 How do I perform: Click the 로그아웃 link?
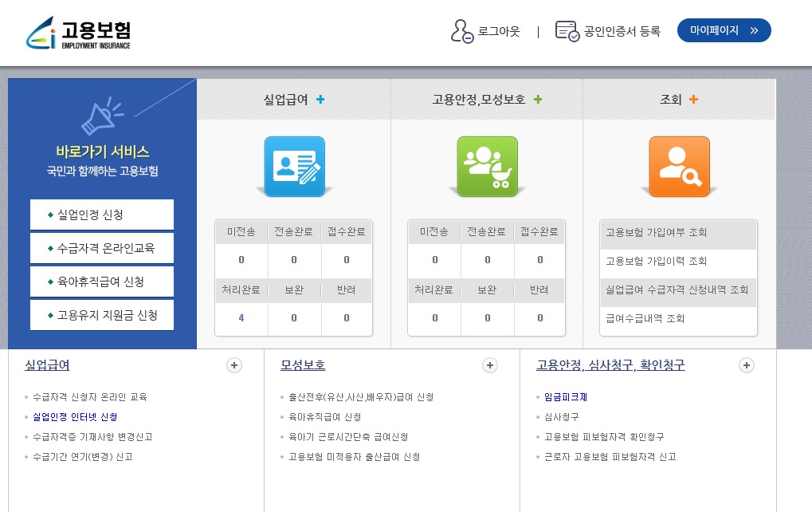click(499, 31)
